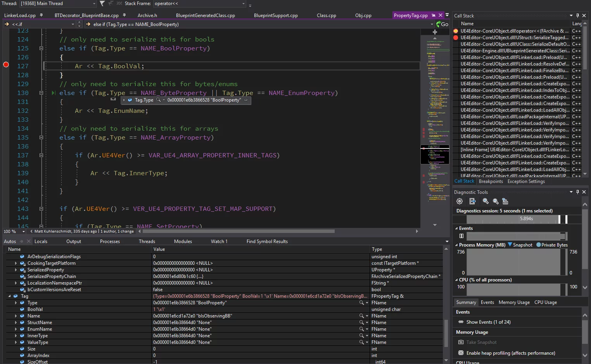The height and width of the screenshot is (364, 591).
Task: Click the Diagnostic Tools output window icon
Action: [x=472, y=201]
